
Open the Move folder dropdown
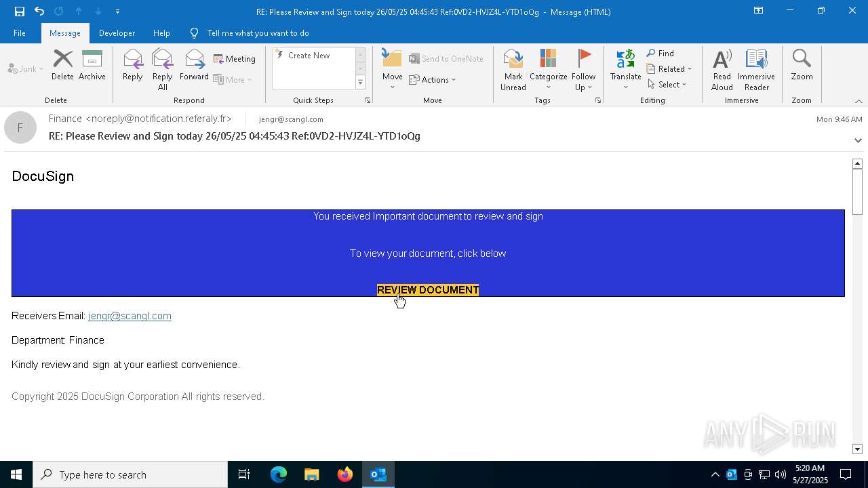tap(392, 70)
